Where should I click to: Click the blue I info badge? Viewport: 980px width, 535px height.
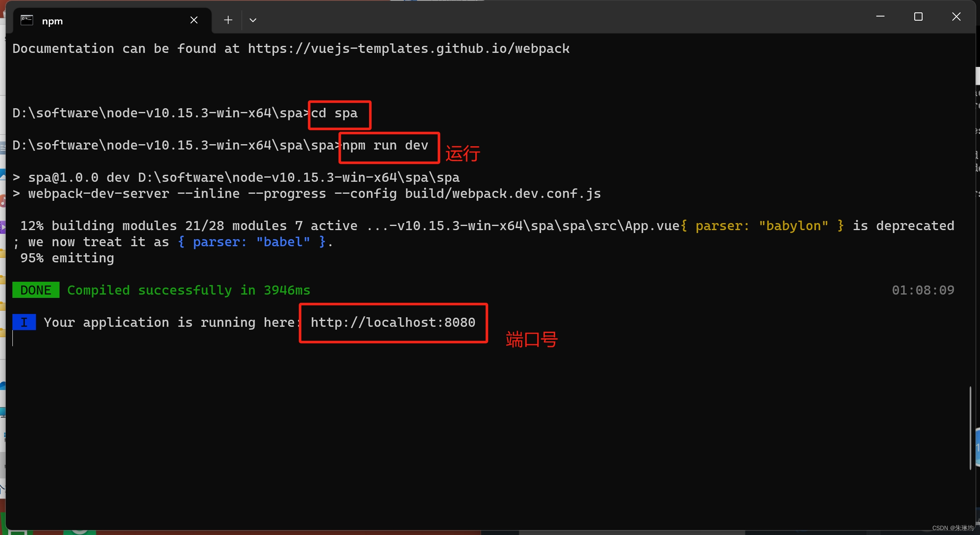[x=24, y=322]
